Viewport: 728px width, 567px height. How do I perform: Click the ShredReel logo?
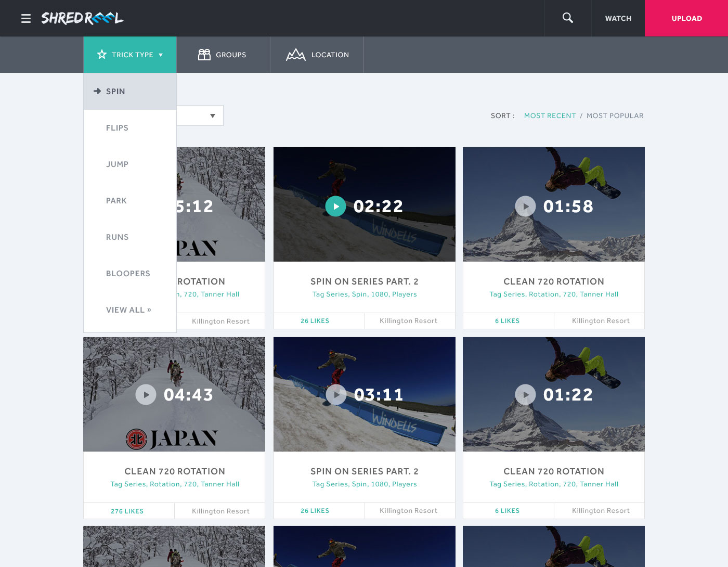click(82, 18)
